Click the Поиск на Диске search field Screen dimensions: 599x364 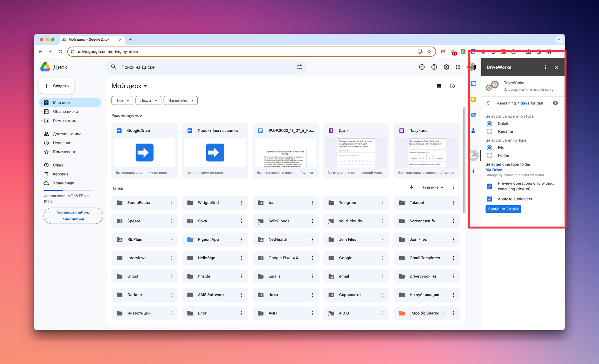pos(204,67)
